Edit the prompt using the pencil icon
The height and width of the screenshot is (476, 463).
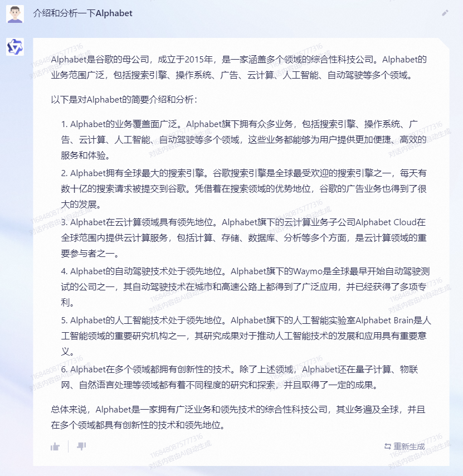pos(445,13)
